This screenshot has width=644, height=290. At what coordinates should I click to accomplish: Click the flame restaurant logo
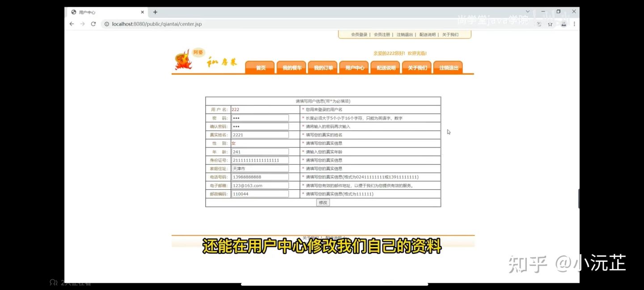[183, 60]
